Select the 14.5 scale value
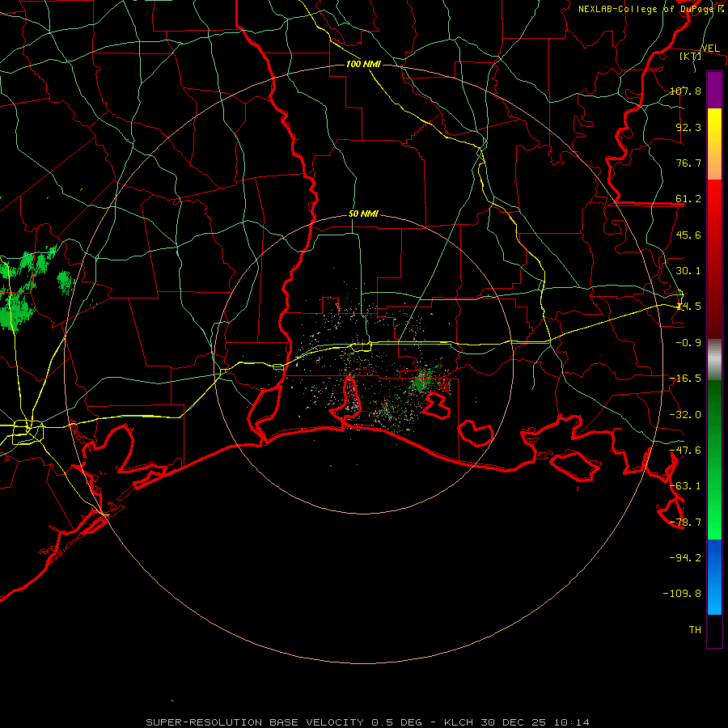The image size is (728, 728). pyautogui.click(x=688, y=307)
